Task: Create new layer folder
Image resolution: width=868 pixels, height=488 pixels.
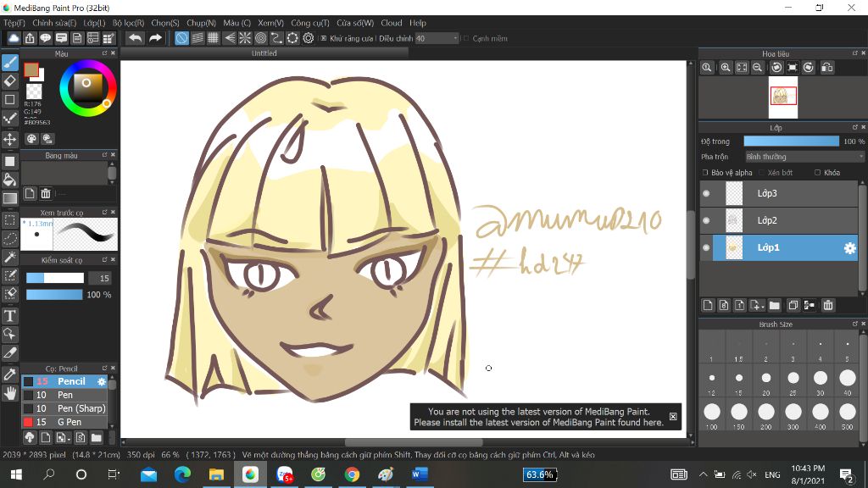Action: [775, 305]
